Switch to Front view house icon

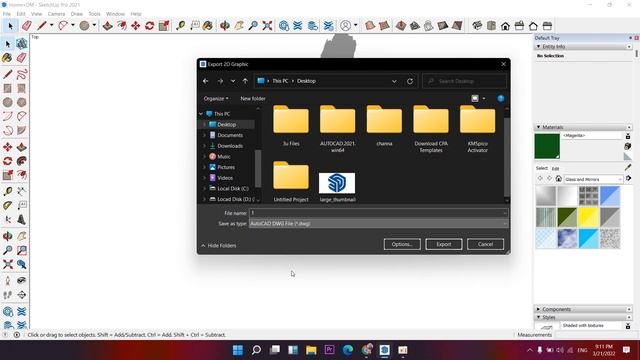click(505, 26)
